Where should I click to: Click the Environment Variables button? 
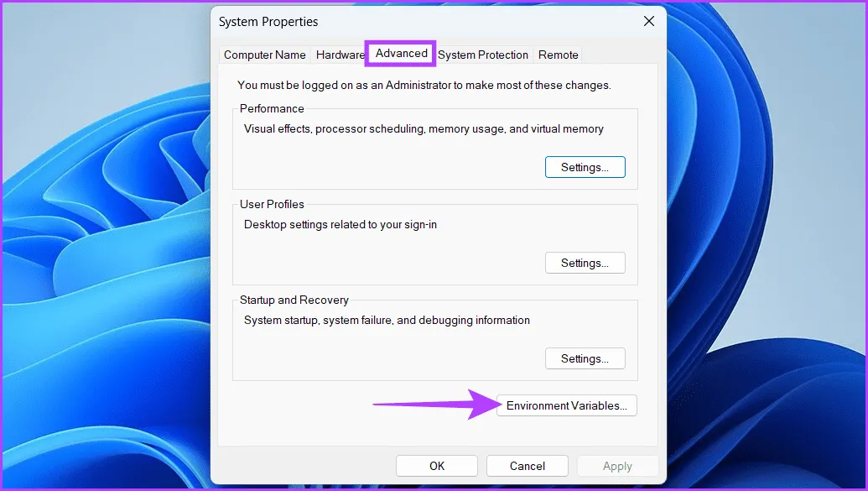tap(566, 405)
